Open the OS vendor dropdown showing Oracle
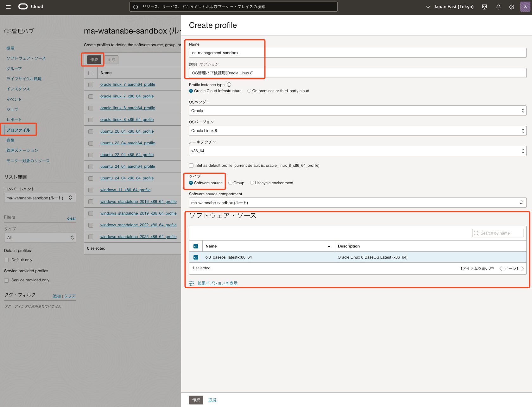The image size is (532, 407). click(x=357, y=111)
